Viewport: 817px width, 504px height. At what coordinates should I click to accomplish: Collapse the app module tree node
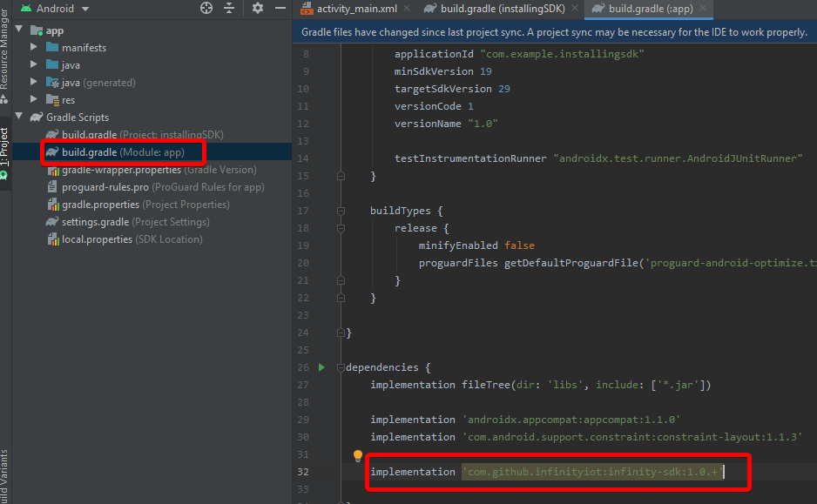[x=18, y=30]
